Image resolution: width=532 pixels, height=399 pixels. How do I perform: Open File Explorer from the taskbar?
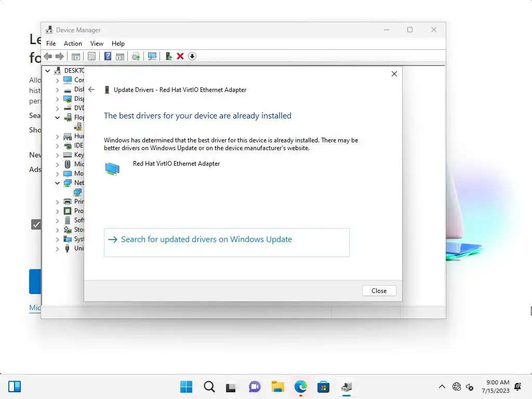pos(278,387)
